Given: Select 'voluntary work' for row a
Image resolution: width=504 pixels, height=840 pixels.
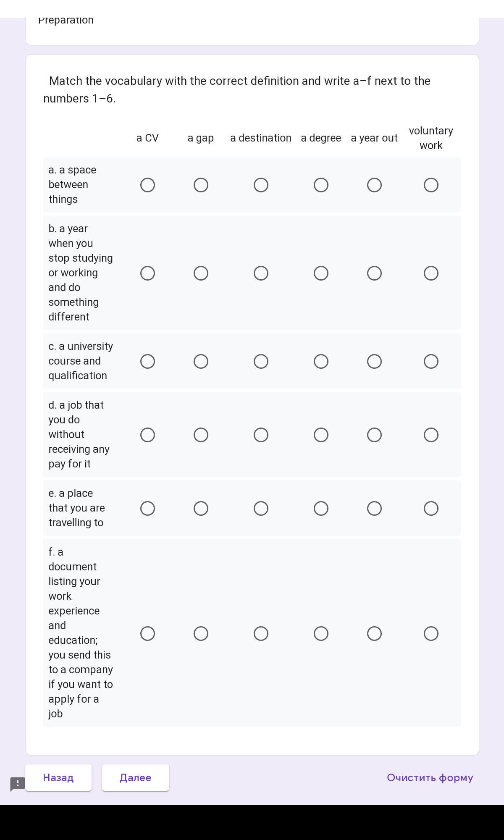Looking at the screenshot, I should tap(431, 185).
